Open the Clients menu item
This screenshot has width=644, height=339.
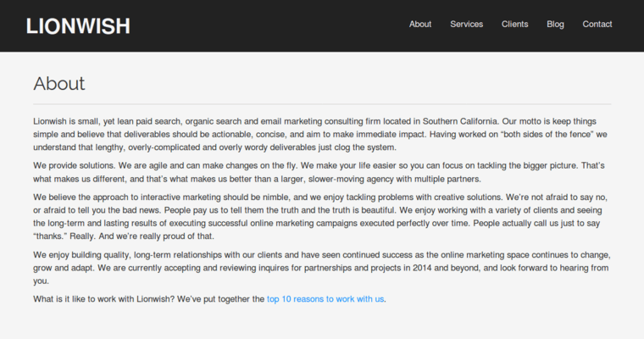514,25
